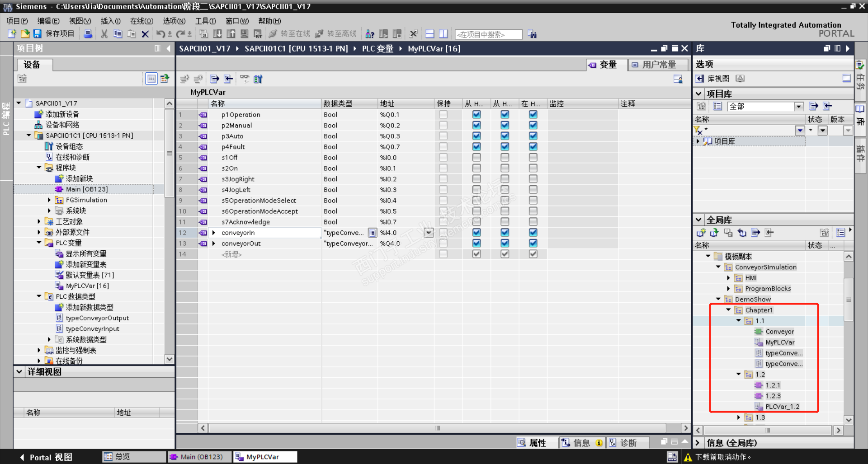Expand the FGSimulation folder

point(49,200)
